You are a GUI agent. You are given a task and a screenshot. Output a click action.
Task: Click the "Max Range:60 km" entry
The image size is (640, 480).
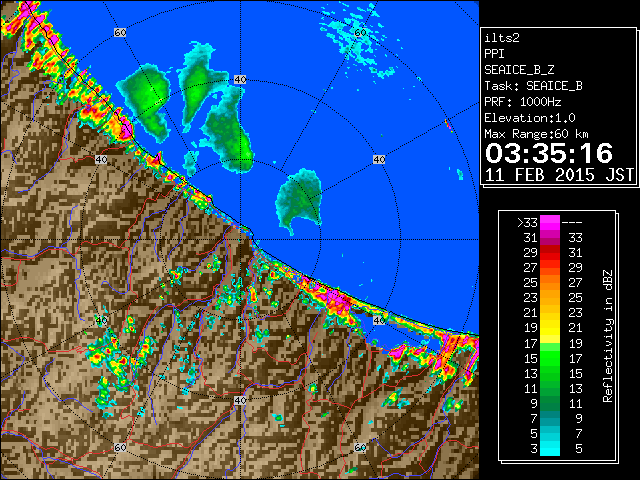(x=536, y=134)
